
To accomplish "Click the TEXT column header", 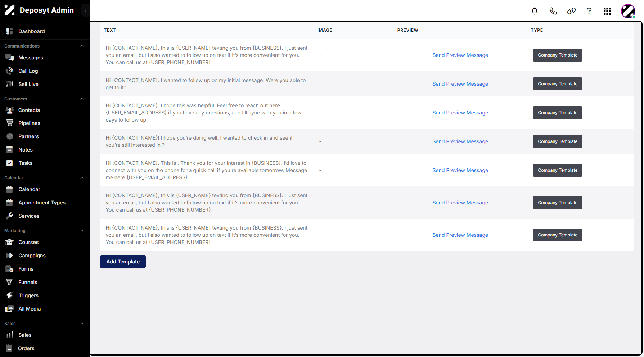I will [110, 30].
